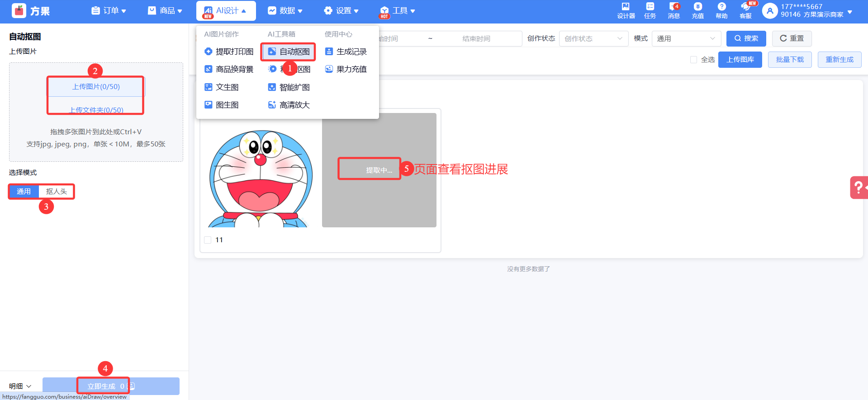The height and width of the screenshot is (400, 868).
Task: Click the 拖拽多张图片到此处或Ctrl+V hint
Action: tap(96, 132)
